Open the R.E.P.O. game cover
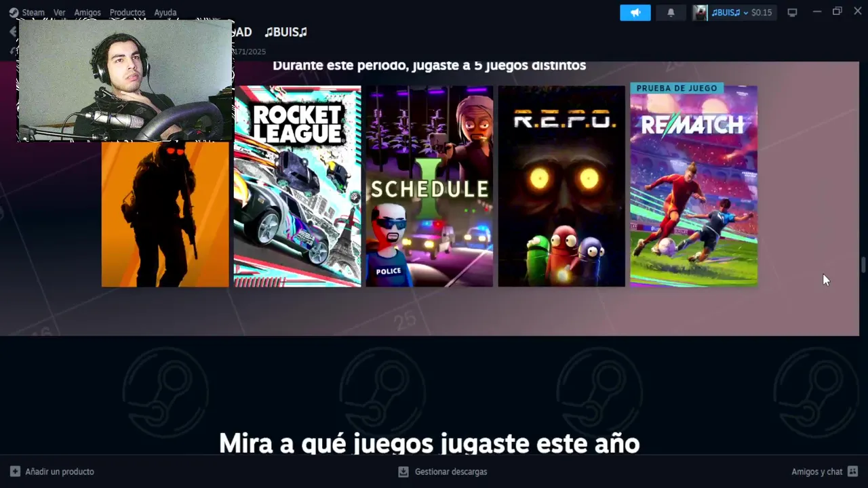The image size is (868, 488). (561, 186)
